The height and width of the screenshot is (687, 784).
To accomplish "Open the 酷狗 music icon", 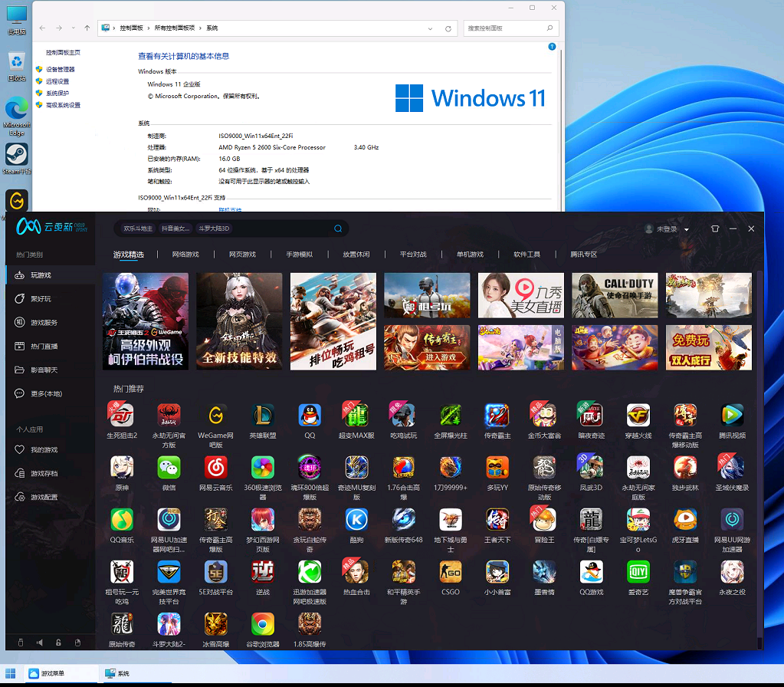I will (356, 520).
